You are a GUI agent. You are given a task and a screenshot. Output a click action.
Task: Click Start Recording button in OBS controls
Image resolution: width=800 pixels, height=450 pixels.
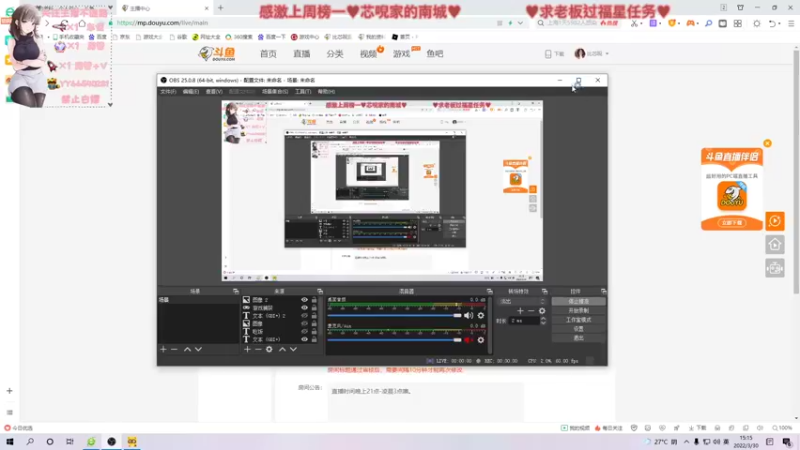579,311
